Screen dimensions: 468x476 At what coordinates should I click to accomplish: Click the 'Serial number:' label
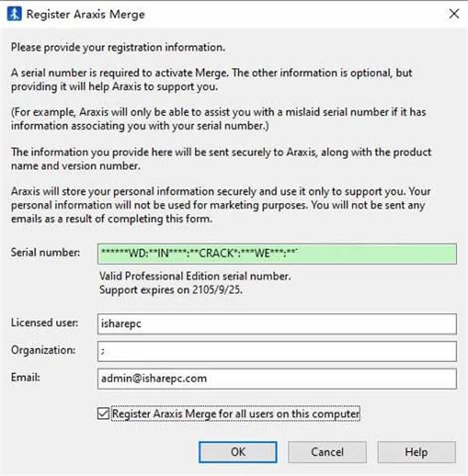(45, 253)
